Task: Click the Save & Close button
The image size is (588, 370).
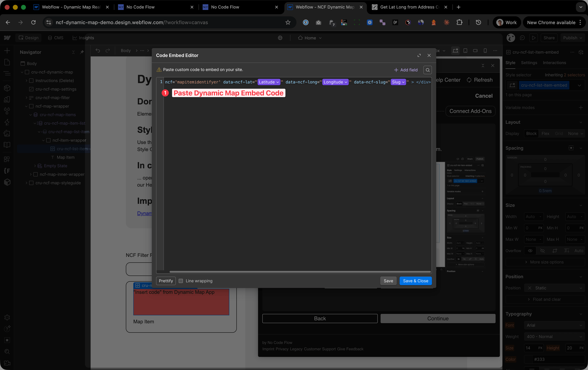Action: click(416, 281)
